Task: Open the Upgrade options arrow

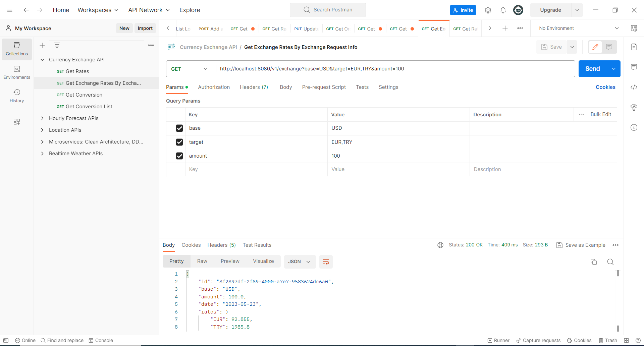Action: pyautogui.click(x=577, y=10)
